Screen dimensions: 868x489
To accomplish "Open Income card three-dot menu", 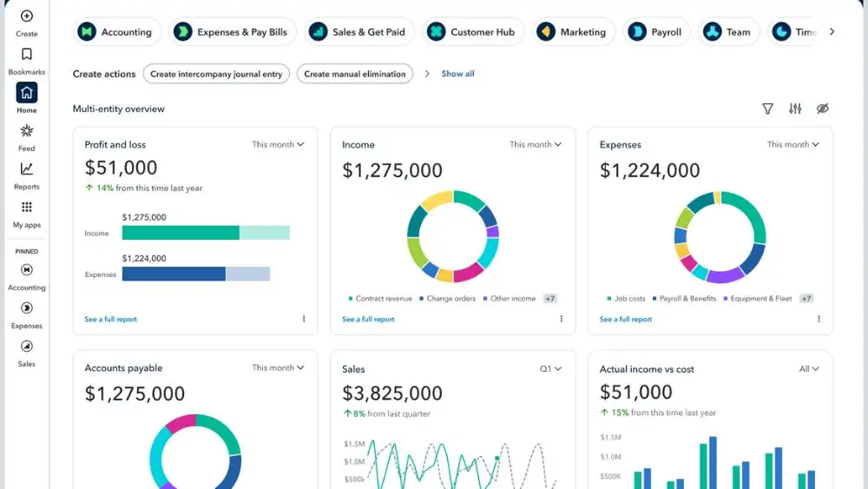I will pos(562,319).
